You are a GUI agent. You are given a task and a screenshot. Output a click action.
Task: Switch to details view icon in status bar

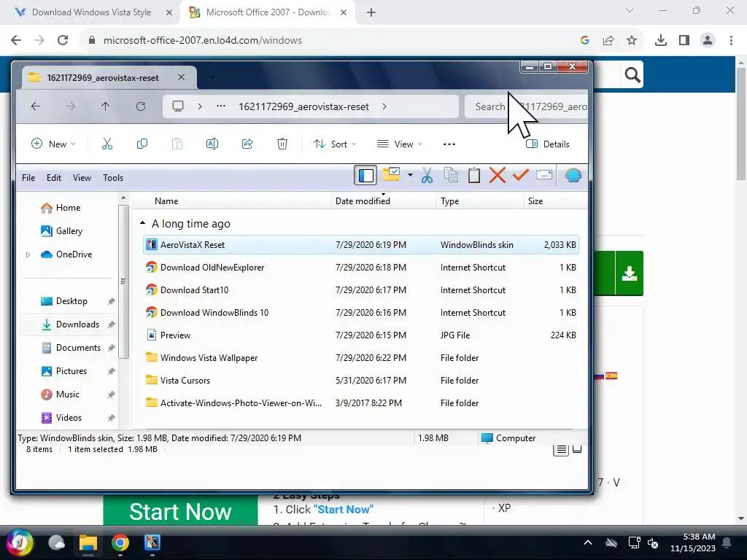pos(561,449)
